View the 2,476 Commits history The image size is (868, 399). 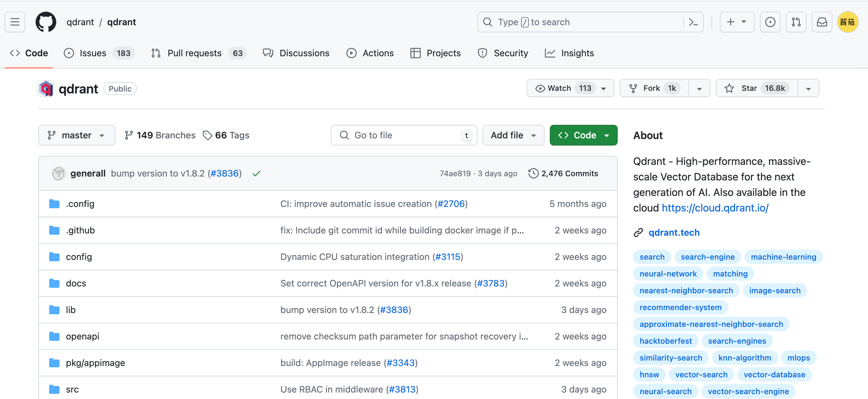563,174
